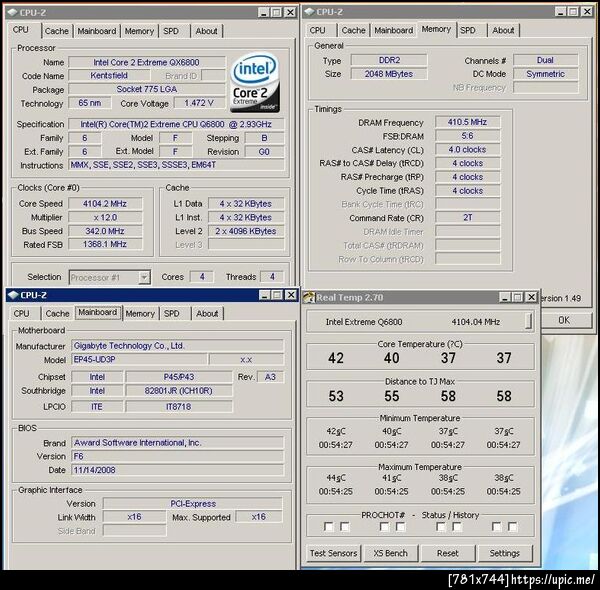
Task: Open the Cache tab in top-left CPU-Z window
Action: 57,31
